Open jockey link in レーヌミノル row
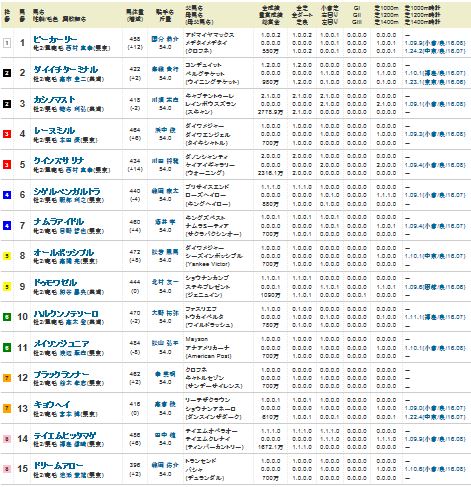Screen dimensions: 471x487 coord(165,130)
